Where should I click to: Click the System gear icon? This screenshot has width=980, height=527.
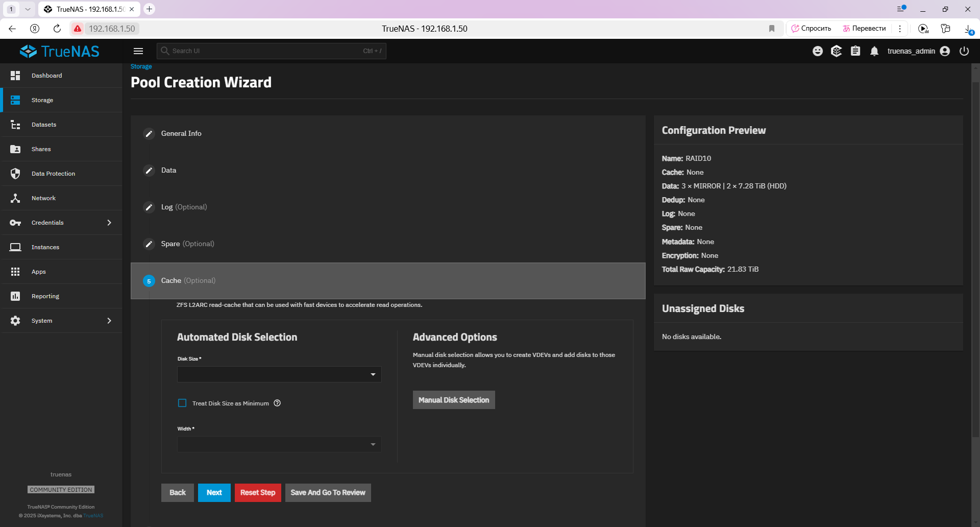[15, 321]
